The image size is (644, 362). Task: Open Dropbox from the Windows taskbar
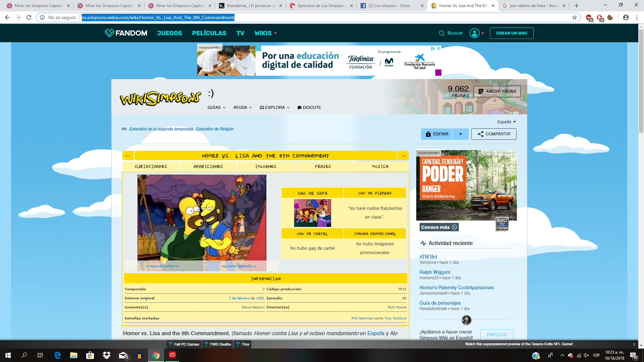click(107, 355)
